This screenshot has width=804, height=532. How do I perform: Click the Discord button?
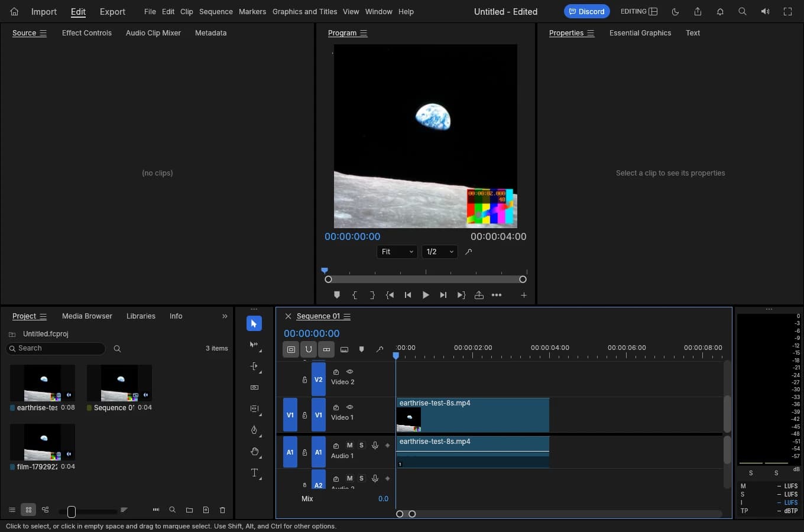pos(586,11)
